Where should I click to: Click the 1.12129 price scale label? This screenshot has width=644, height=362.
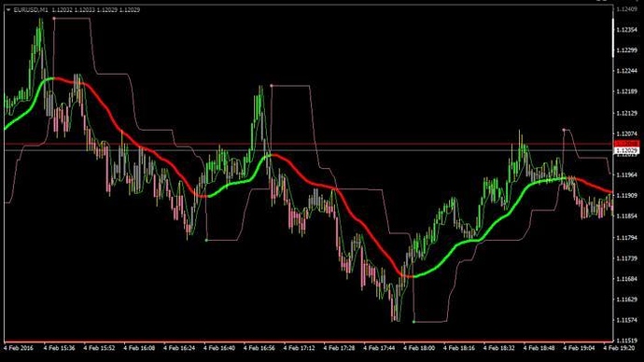coord(627,113)
